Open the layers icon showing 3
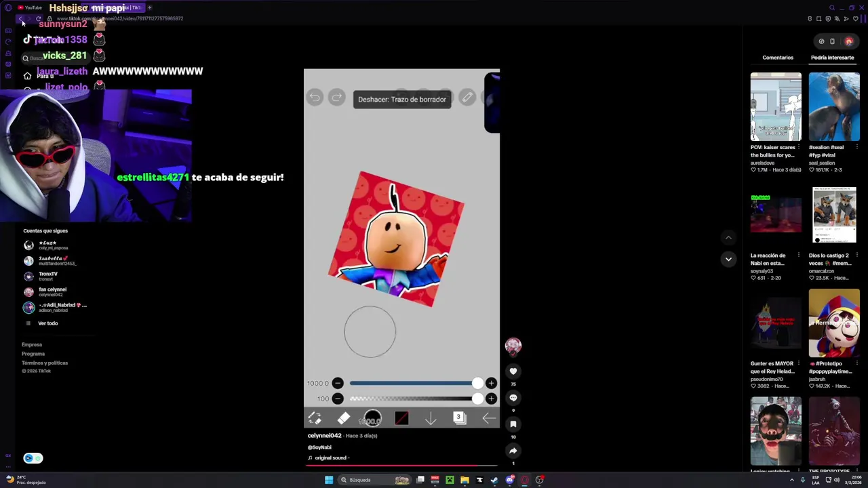This screenshot has height=488, width=868. pos(459,418)
